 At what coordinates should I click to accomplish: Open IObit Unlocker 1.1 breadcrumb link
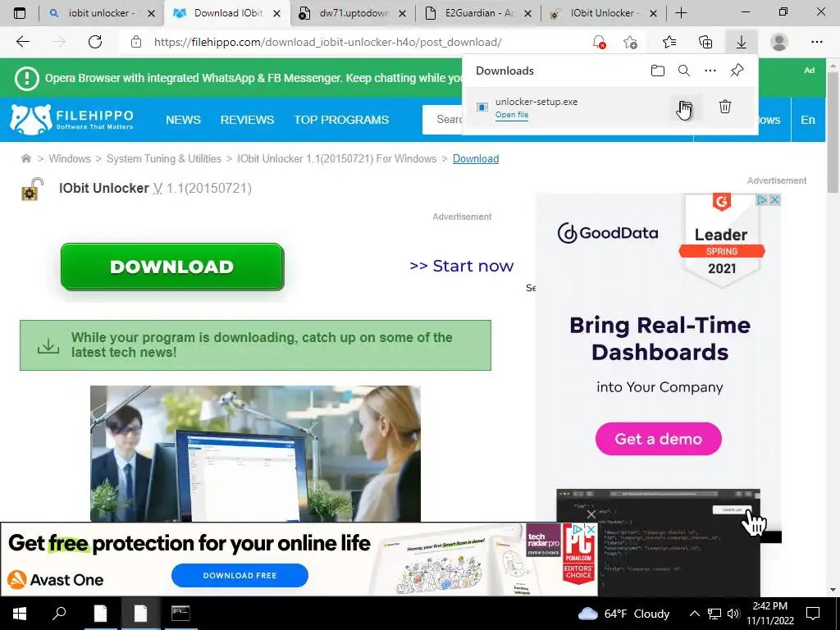click(x=337, y=158)
